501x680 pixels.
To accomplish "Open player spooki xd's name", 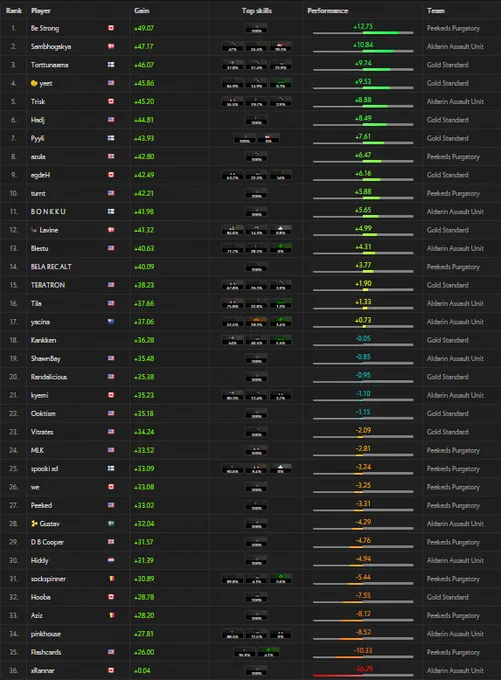I will [x=44, y=468].
